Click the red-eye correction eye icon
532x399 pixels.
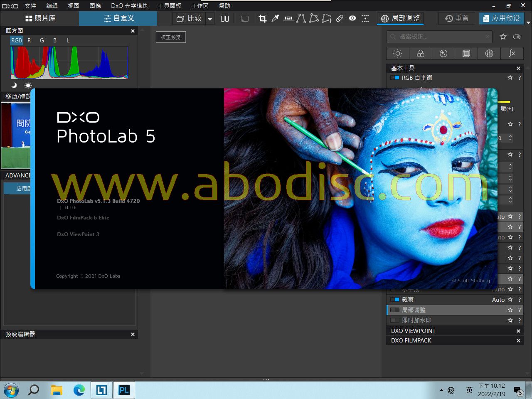click(352, 18)
